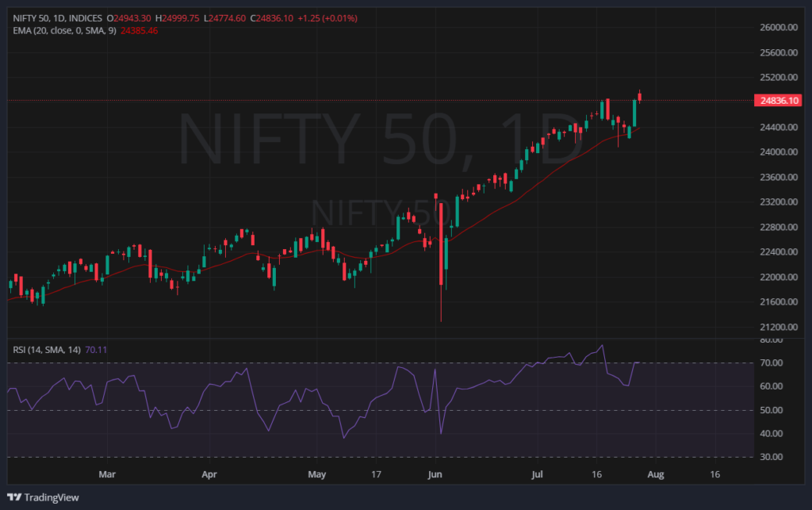Click the 21200.00 price axis label

779,327
